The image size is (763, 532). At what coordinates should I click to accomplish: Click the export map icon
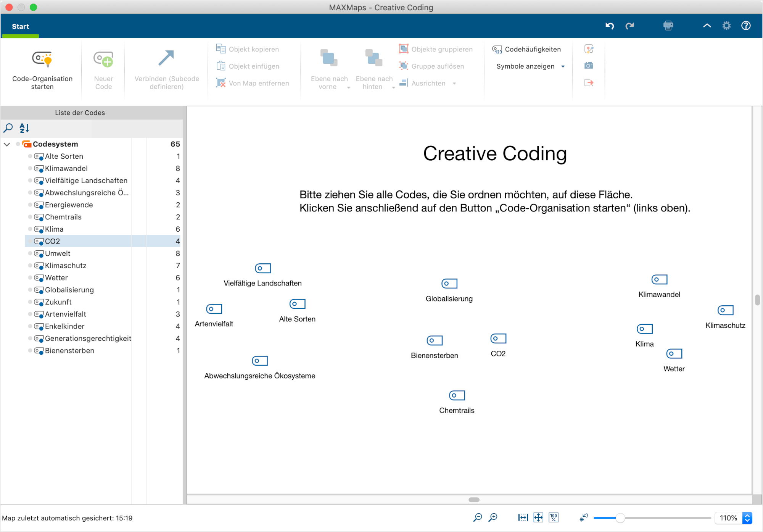pos(589,82)
